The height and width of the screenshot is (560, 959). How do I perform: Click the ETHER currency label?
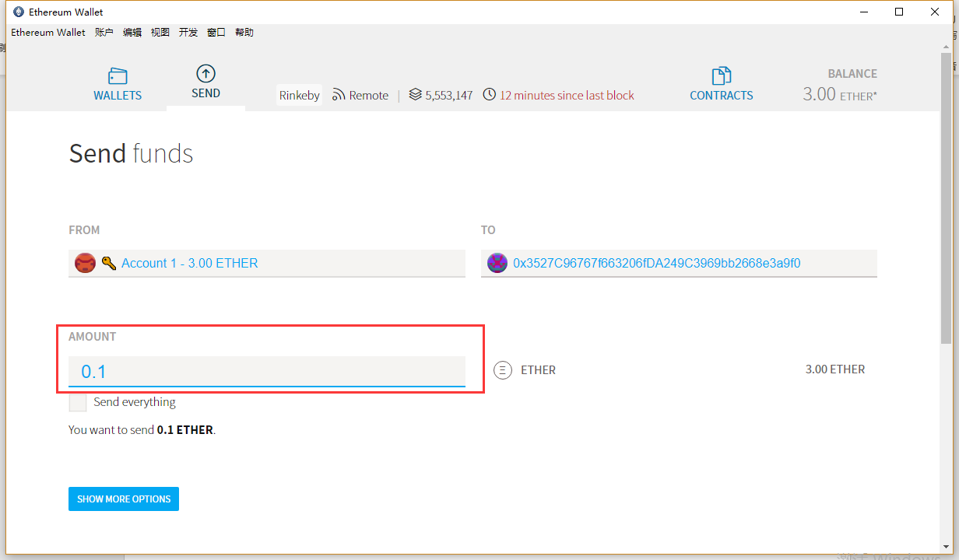click(539, 370)
